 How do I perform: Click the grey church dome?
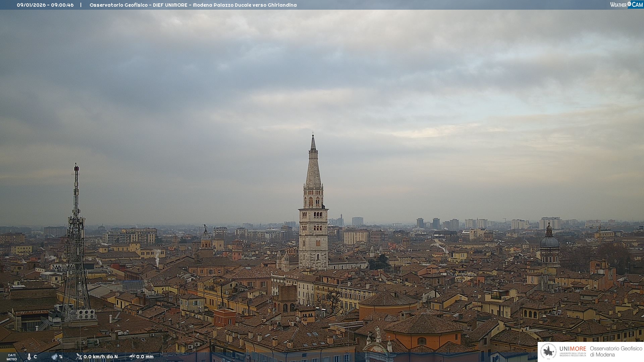click(549, 241)
